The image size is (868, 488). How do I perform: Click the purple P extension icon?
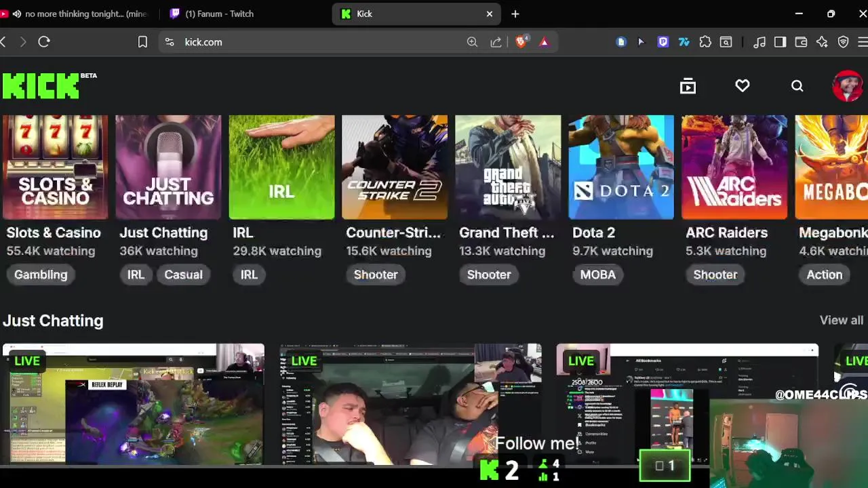663,42
